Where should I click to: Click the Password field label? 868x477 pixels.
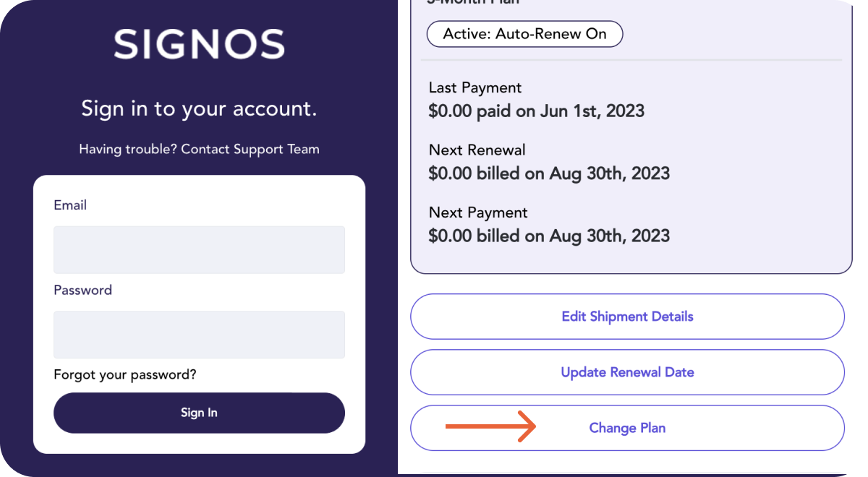[82, 290]
